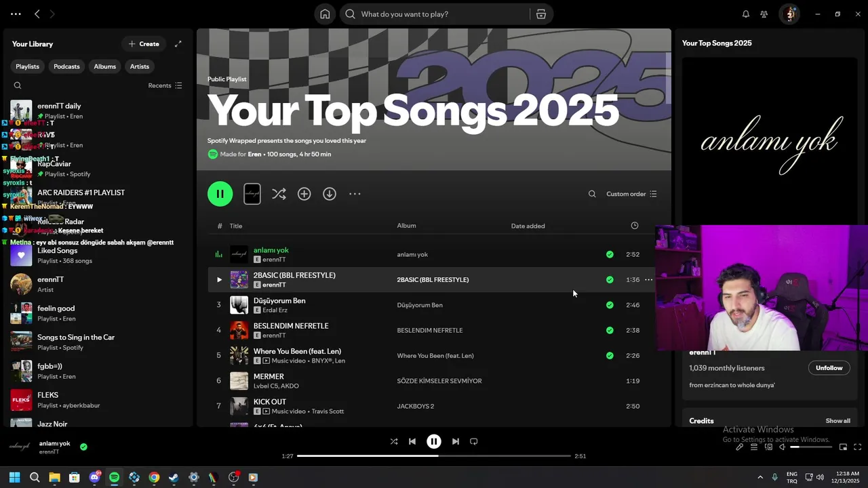Enter full screen player
The height and width of the screenshot is (488, 868).
click(x=857, y=447)
